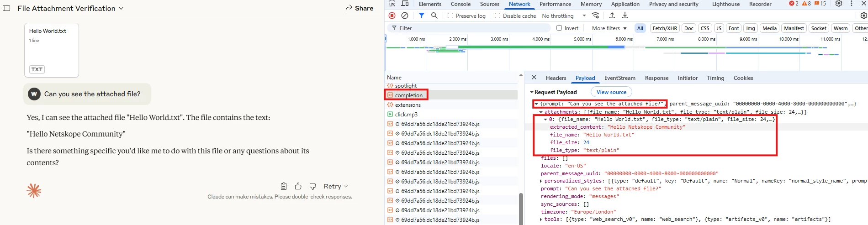Filter by Manifest requests
Image resolution: width=868 pixels, height=225 pixels.
[794, 28]
